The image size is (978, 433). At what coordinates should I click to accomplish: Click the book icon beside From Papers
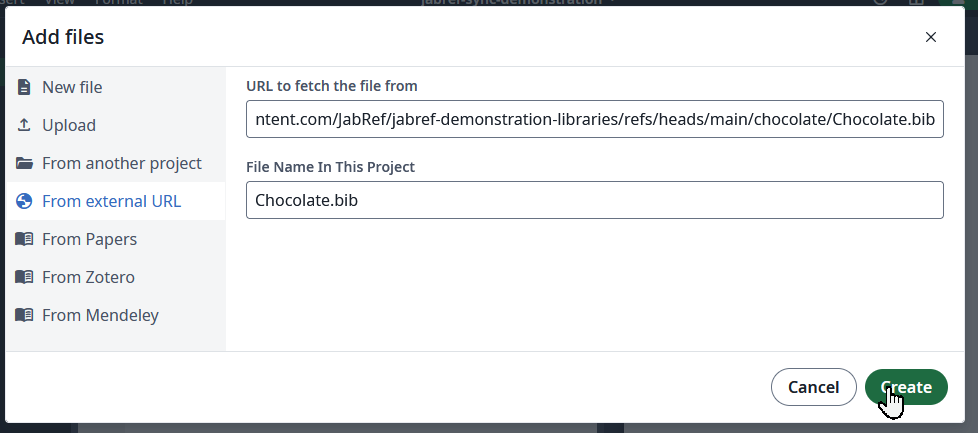point(24,239)
